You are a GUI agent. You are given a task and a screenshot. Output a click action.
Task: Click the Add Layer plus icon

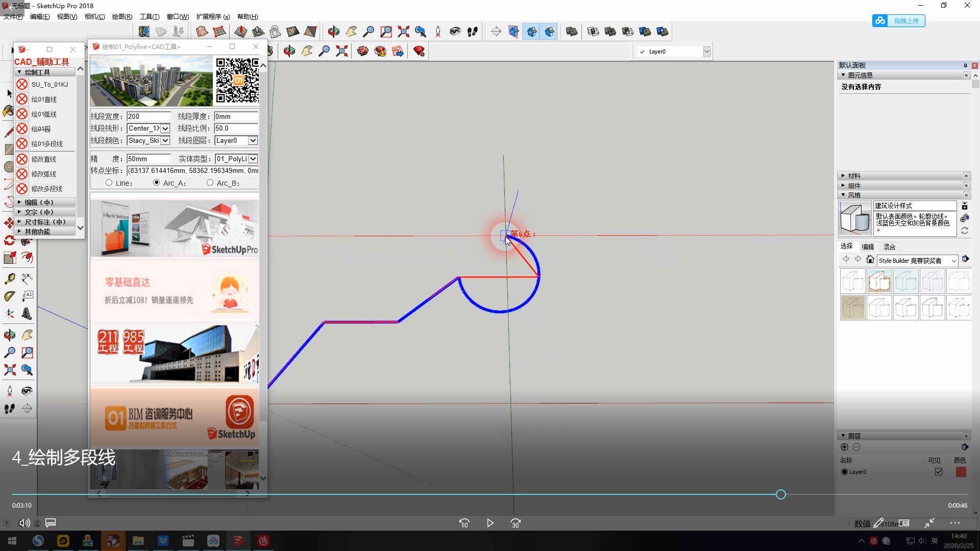point(844,447)
